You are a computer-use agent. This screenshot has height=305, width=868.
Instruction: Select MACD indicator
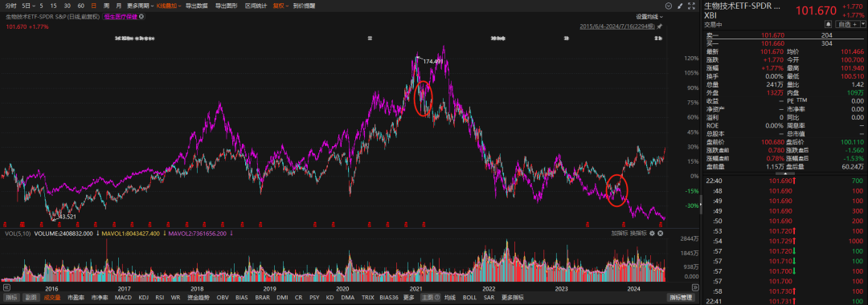[x=124, y=297]
